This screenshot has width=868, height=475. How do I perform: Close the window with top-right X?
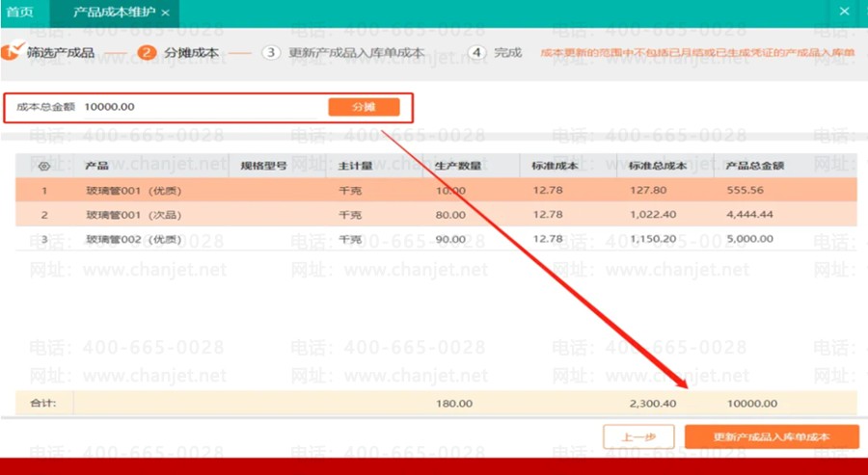[844, 11]
